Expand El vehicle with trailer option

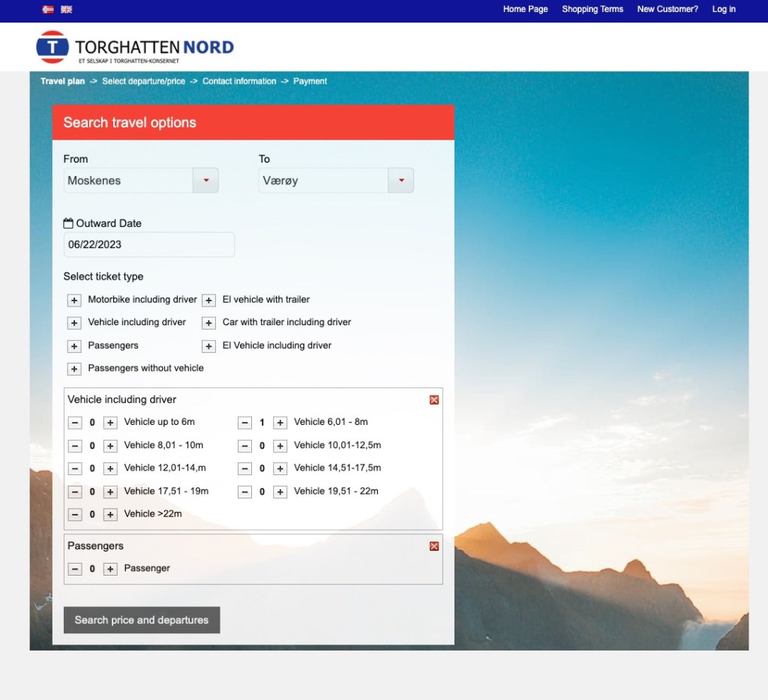[209, 300]
